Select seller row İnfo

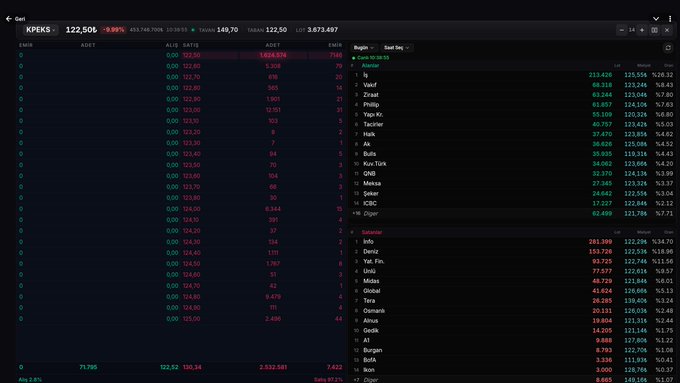tap(513, 242)
